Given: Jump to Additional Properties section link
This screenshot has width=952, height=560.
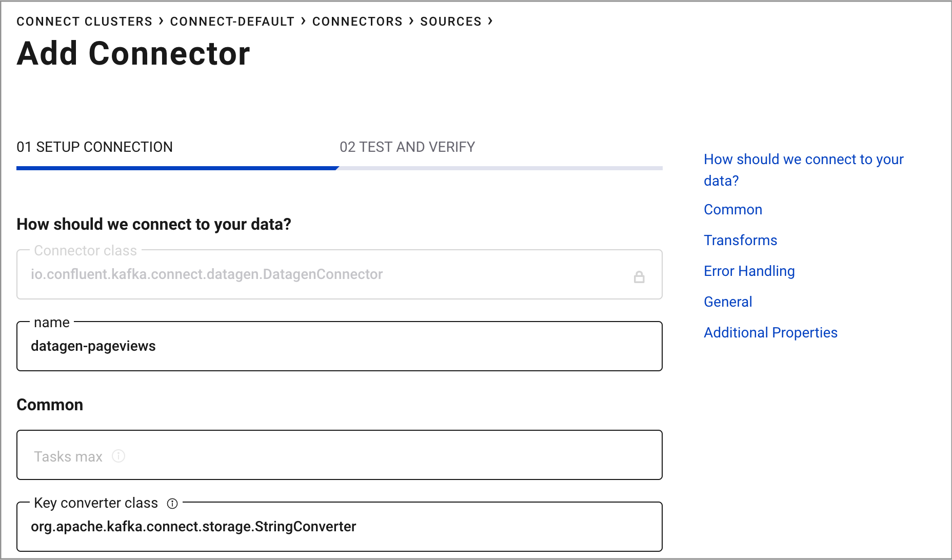Looking at the screenshot, I should pos(770,333).
